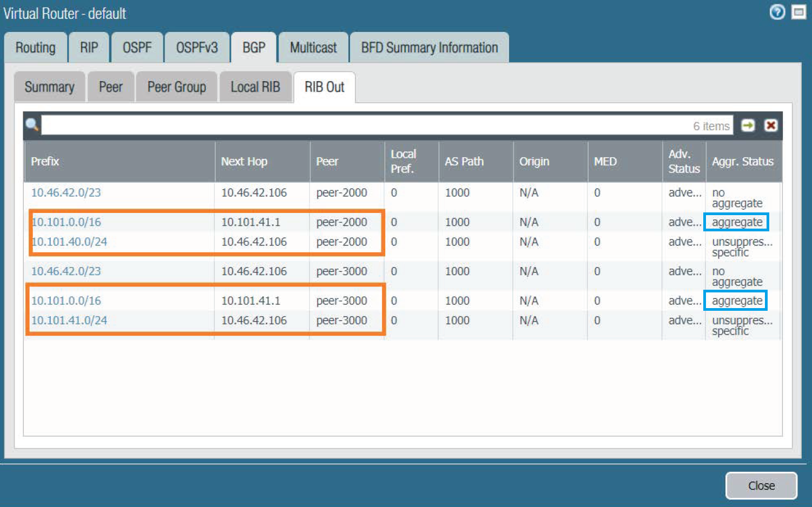Open BFD Summary Information tab

point(429,48)
